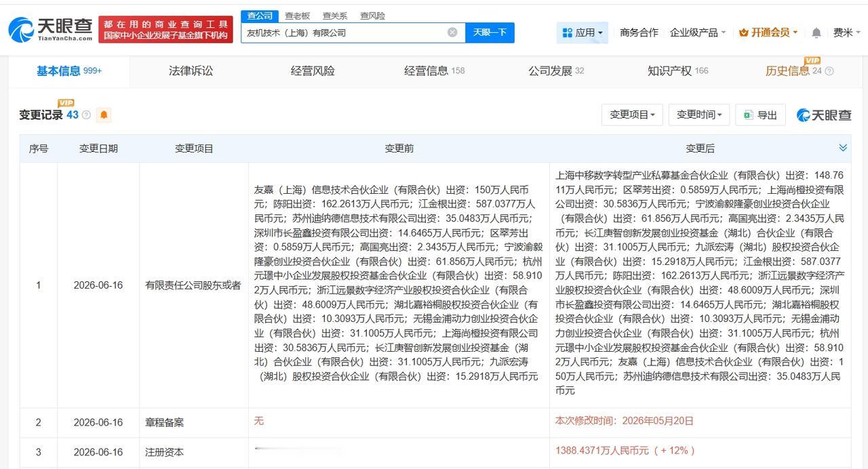Click the 应用 grid icon
This screenshot has width=868, height=469.
coord(567,33)
